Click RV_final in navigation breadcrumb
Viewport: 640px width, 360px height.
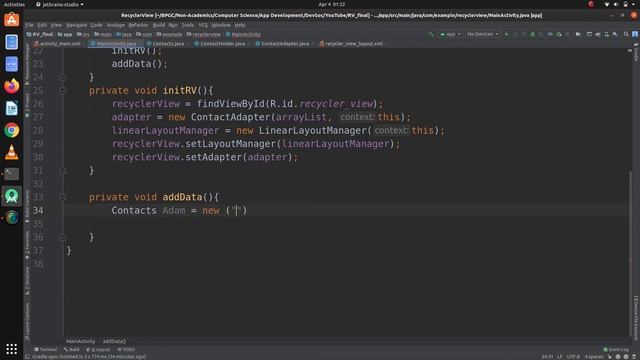[40, 34]
